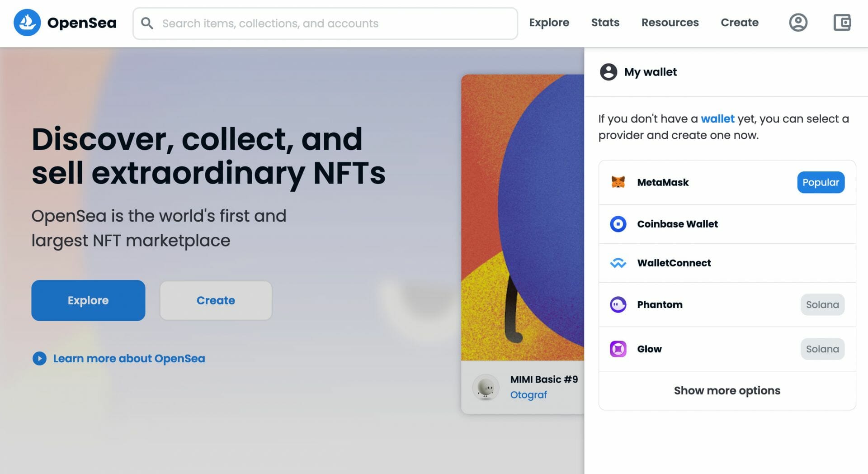Image resolution: width=868 pixels, height=474 pixels.
Task: Focus the search items and collections field
Action: pos(325,24)
